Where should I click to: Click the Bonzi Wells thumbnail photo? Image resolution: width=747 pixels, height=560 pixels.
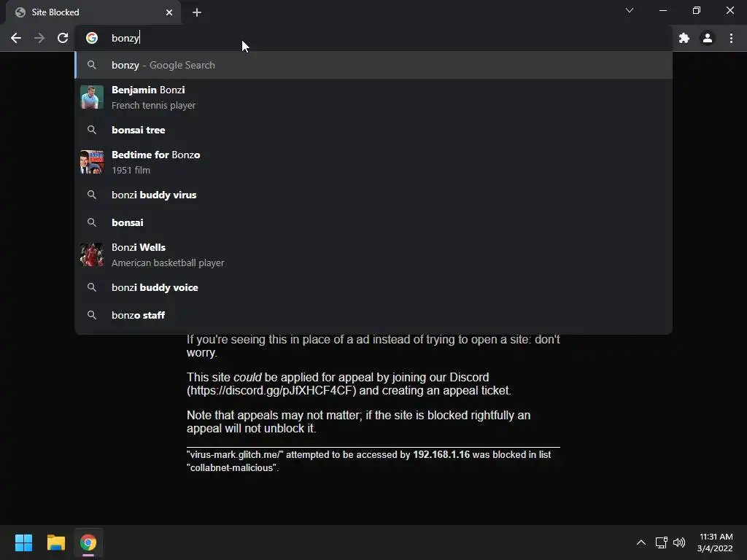[92, 254]
